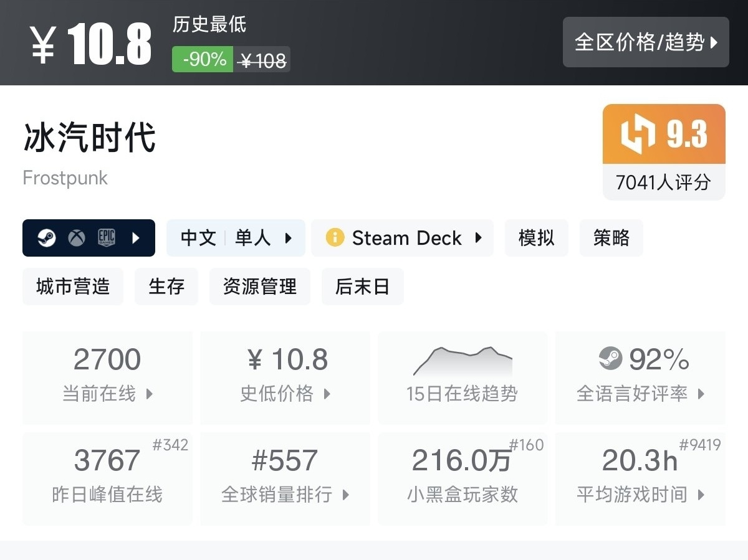Click the 7041人评分 rating count

(663, 183)
